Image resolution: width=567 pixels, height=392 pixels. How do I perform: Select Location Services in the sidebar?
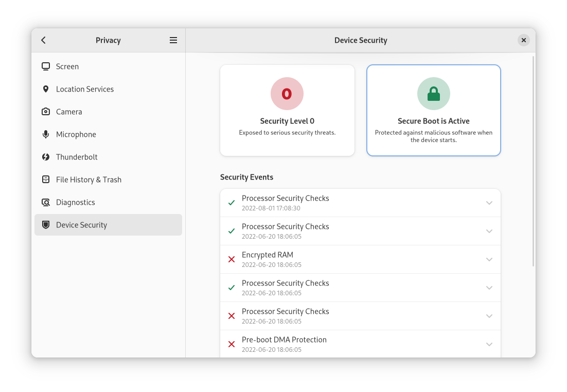click(85, 89)
